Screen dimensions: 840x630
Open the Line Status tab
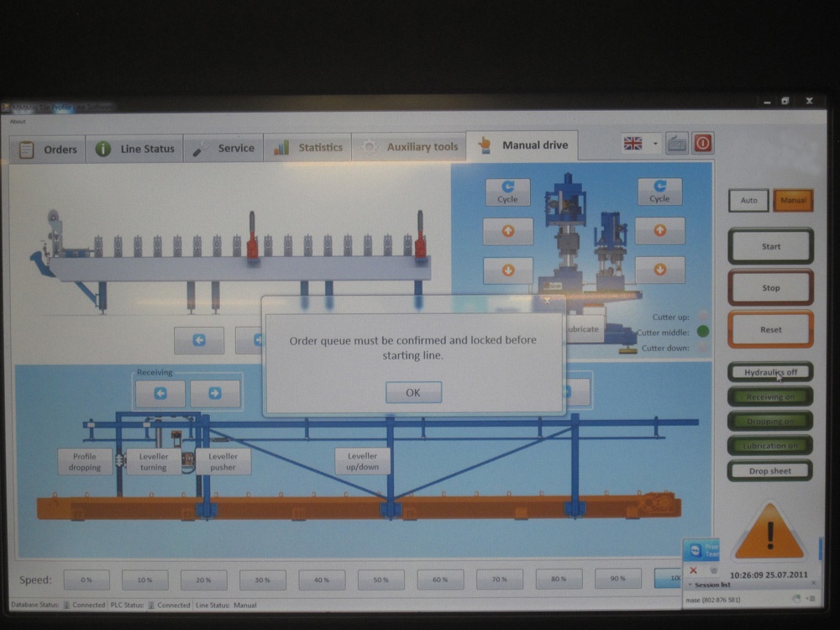pos(134,149)
